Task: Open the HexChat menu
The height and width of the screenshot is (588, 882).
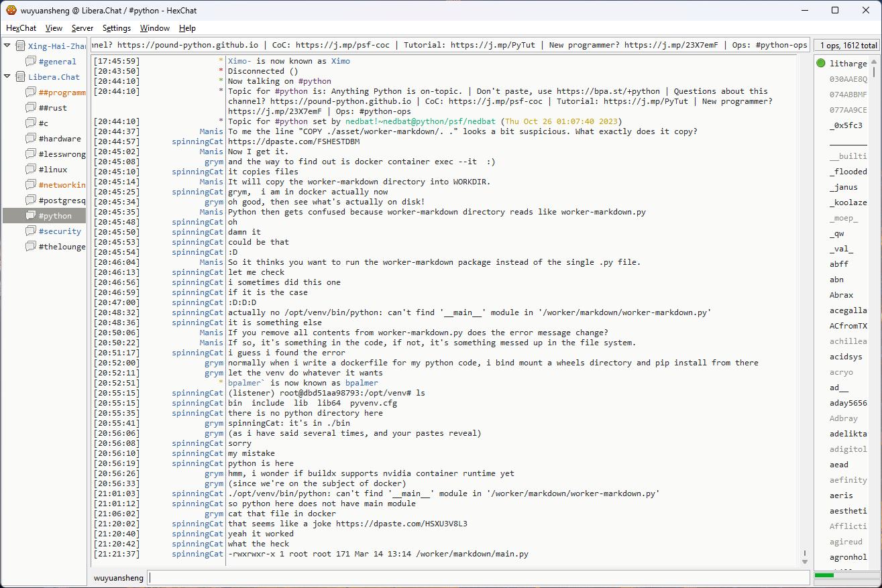Action: pos(21,28)
